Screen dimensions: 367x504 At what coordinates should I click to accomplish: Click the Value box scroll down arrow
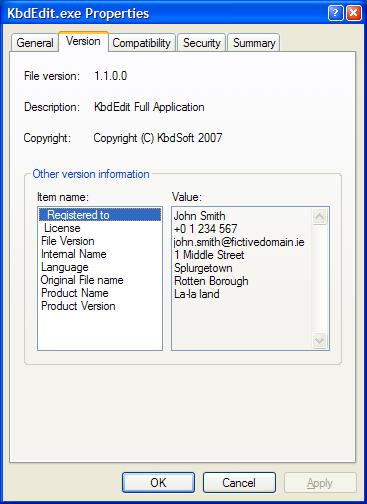[x=319, y=341]
